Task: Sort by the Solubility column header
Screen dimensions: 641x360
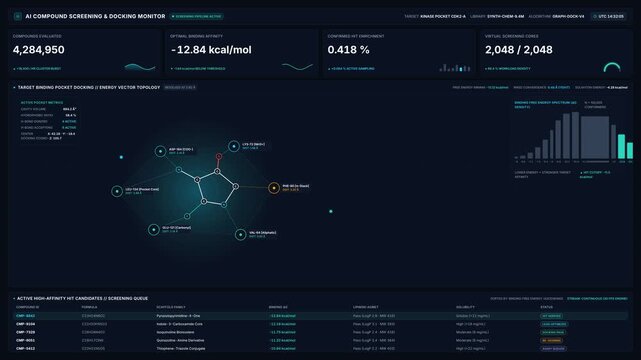Action: point(465,307)
